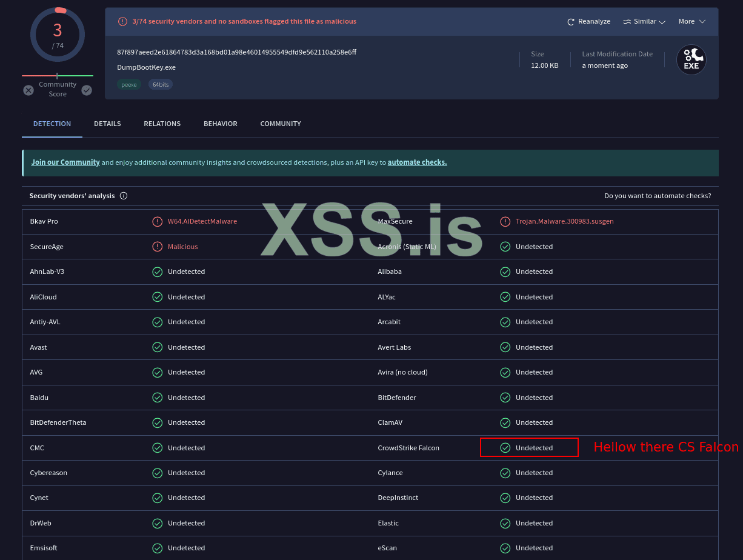Click the detection score circle 3/74
The width and height of the screenshot is (743, 560).
click(x=58, y=35)
